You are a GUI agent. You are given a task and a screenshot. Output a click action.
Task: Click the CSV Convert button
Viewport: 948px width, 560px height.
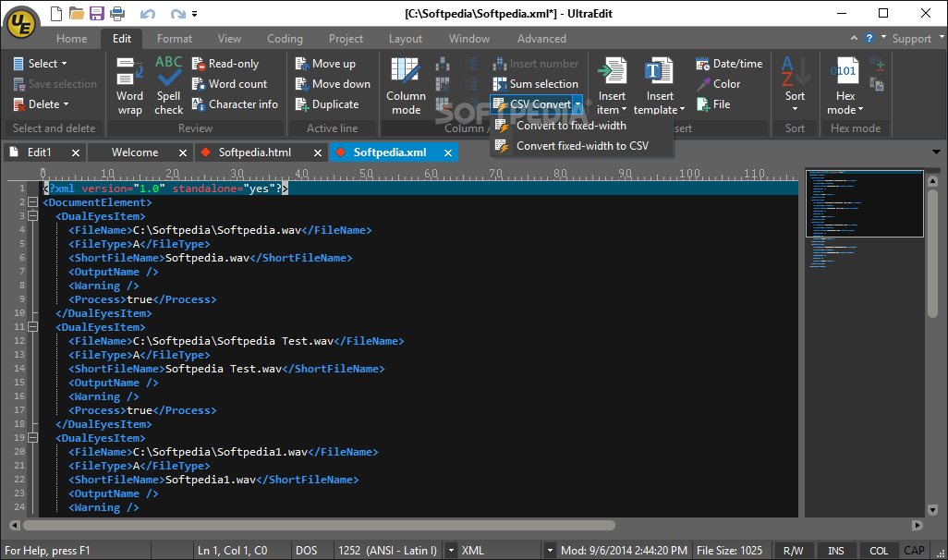click(531, 104)
